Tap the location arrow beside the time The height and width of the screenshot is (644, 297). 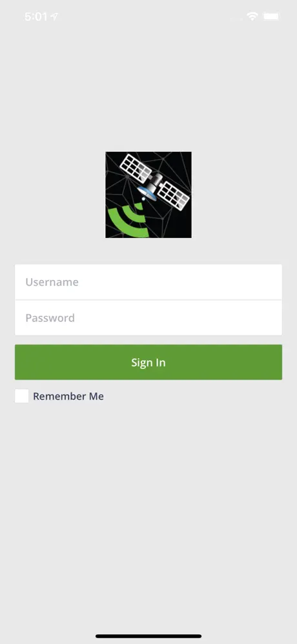tap(55, 16)
